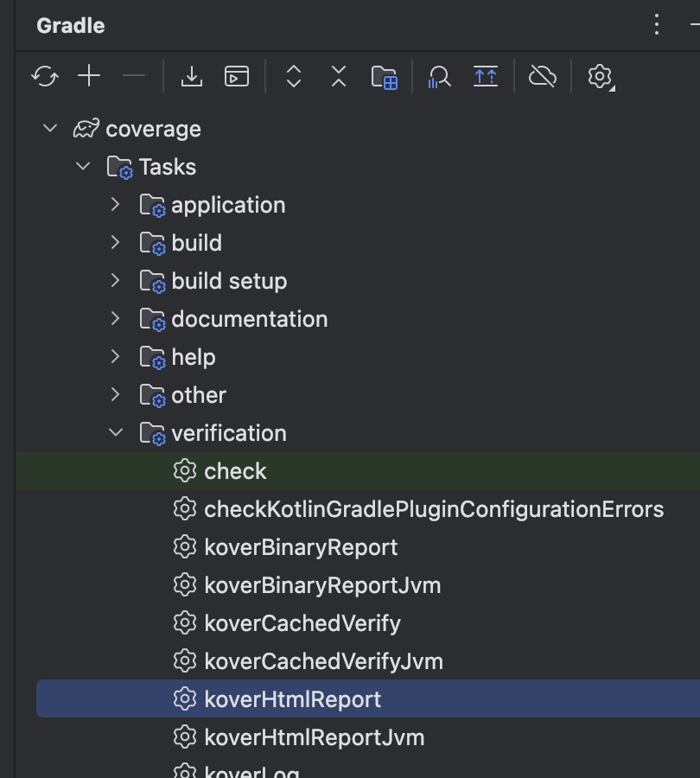Viewport: 700px width, 778px height.
Task: Open the folder-with-grid toolbar icon
Action: click(385, 77)
